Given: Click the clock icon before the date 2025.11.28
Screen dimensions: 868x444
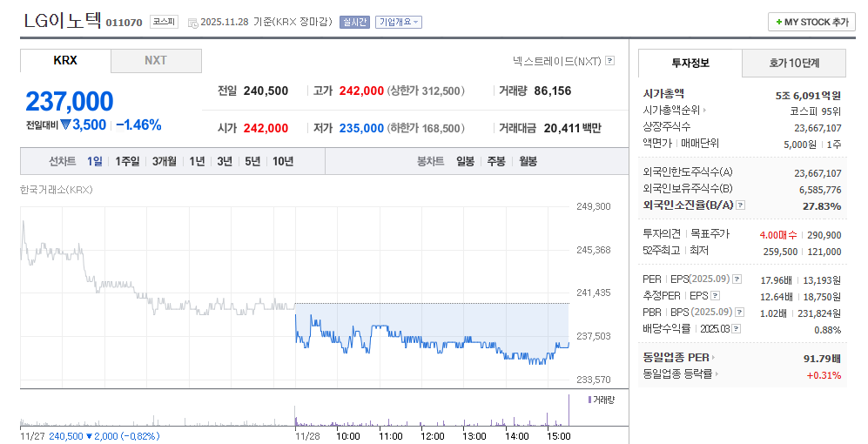Looking at the screenshot, I should click(x=192, y=23).
